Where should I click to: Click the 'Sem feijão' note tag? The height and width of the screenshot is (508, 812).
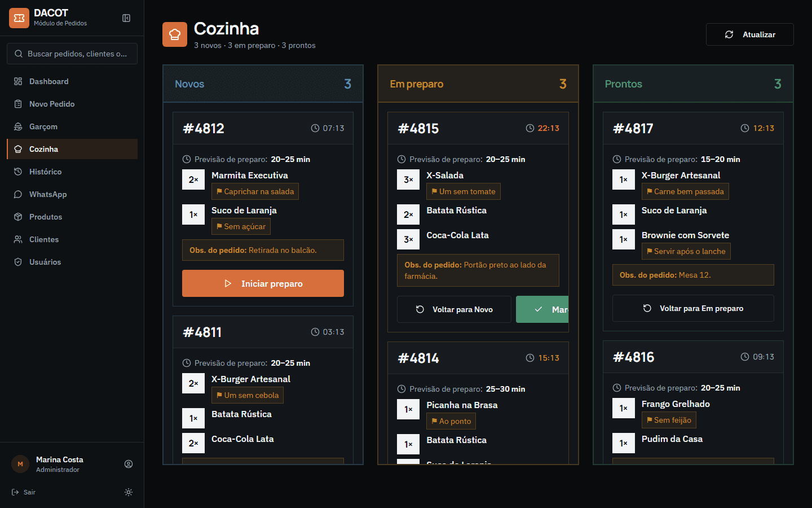point(669,420)
